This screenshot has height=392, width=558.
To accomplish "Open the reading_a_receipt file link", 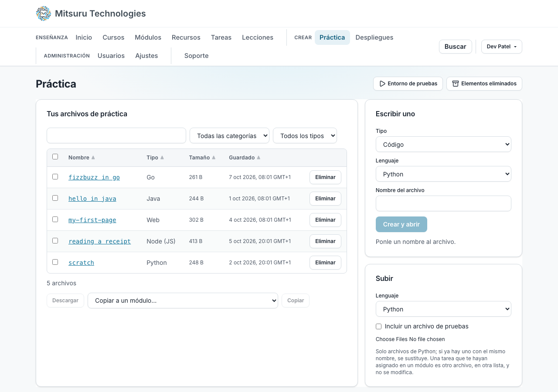I will click(99, 241).
